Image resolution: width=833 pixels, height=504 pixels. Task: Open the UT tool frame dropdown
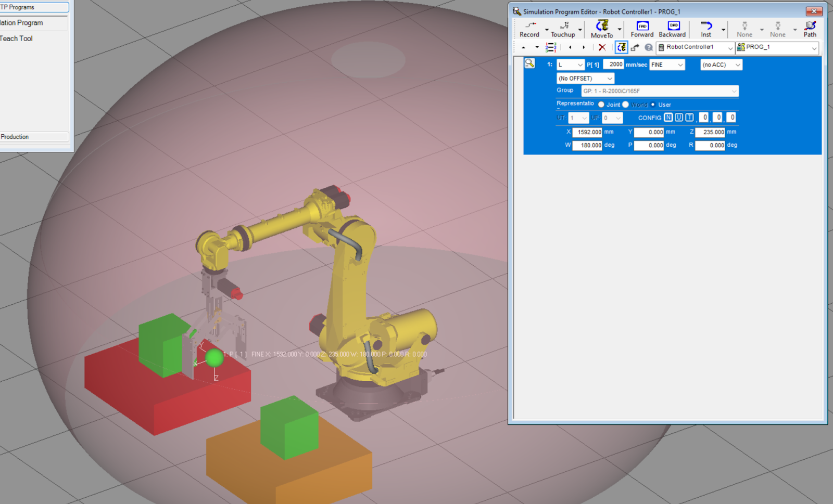(578, 118)
